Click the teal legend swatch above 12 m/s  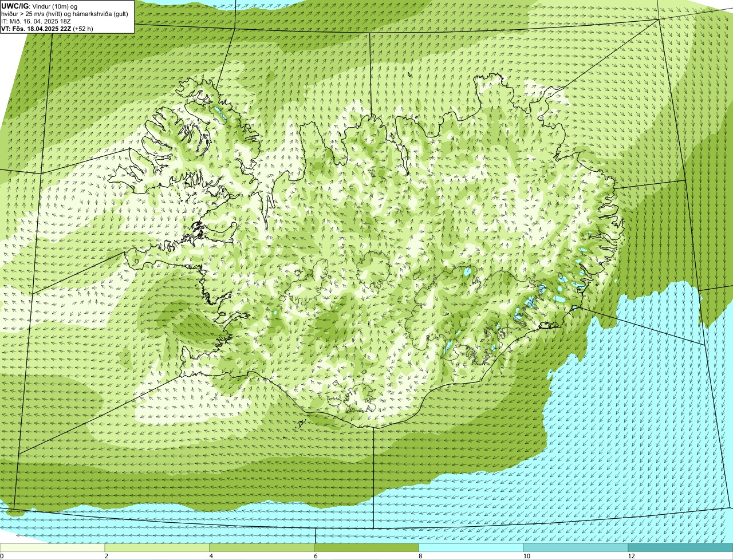(x=680, y=547)
